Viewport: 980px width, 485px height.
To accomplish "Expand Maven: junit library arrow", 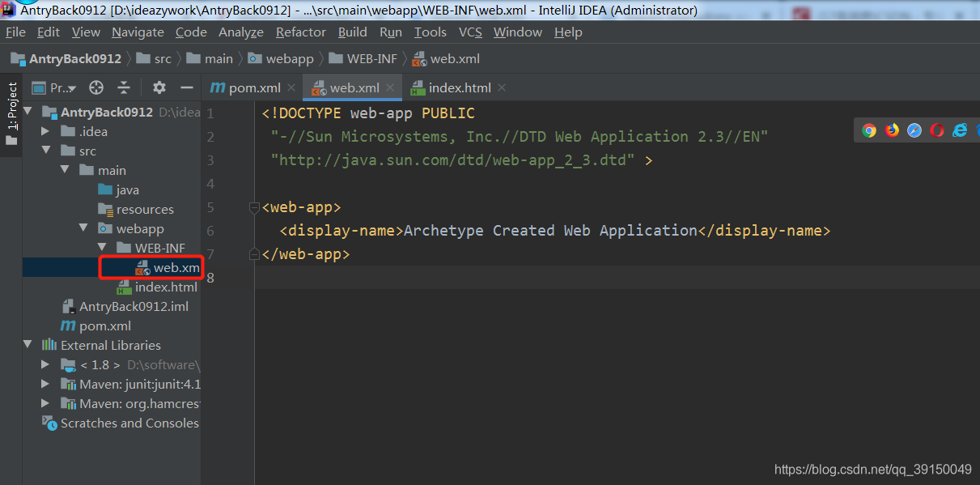I will (46, 384).
